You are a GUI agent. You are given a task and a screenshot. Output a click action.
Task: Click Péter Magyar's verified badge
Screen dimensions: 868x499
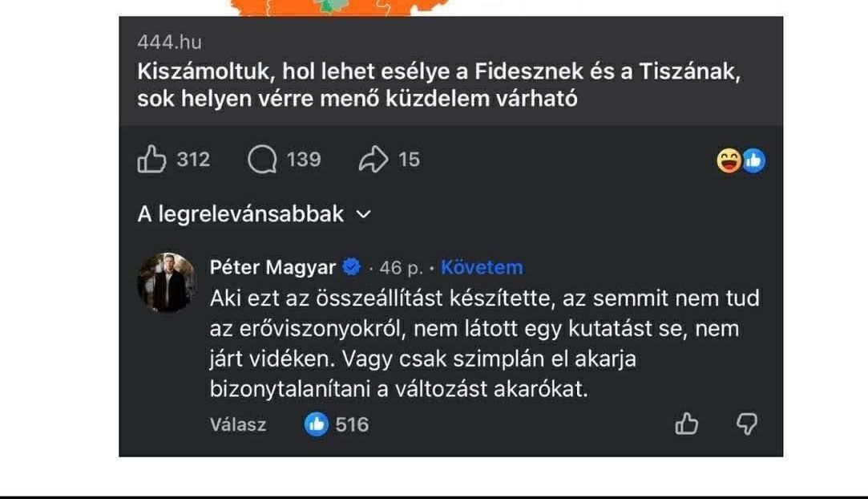(x=350, y=267)
